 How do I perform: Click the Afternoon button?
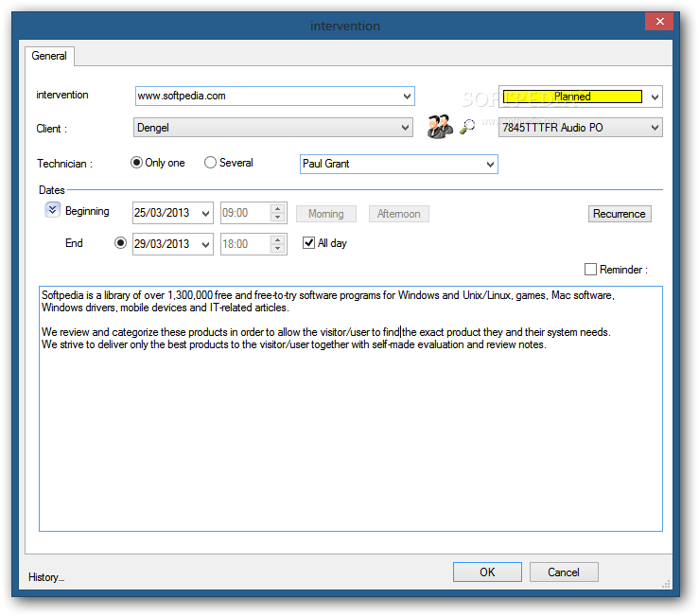(398, 214)
